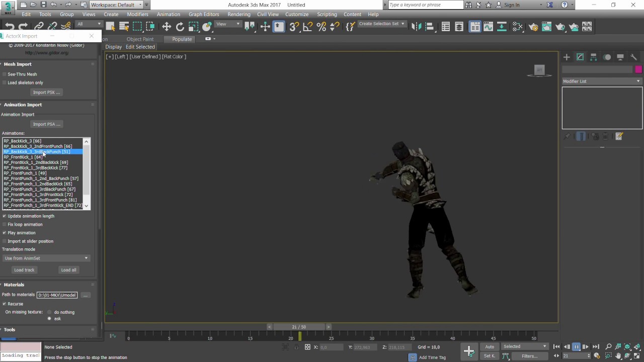Click Zoom Extents All Selected icon
644x362 pixels.
636,346
